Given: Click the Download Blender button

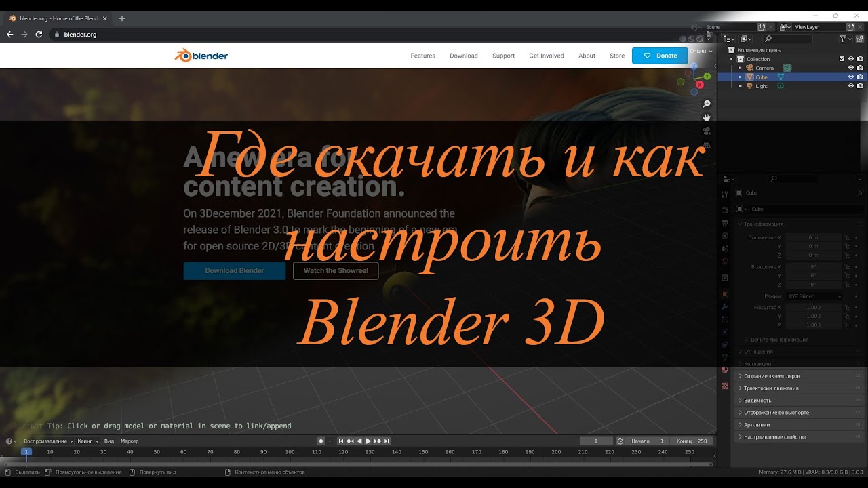Looking at the screenshot, I should pyautogui.click(x=235, y=270).
